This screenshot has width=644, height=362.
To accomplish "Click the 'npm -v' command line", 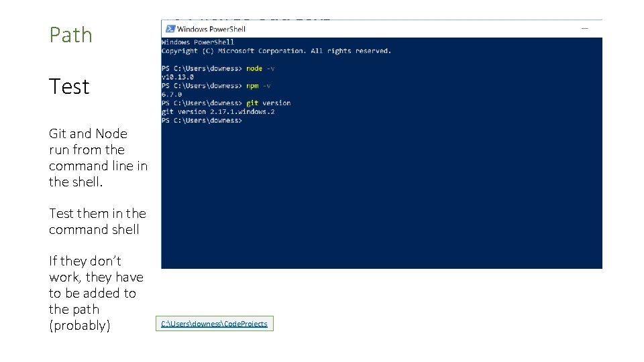I will click(x=216, y=86).
